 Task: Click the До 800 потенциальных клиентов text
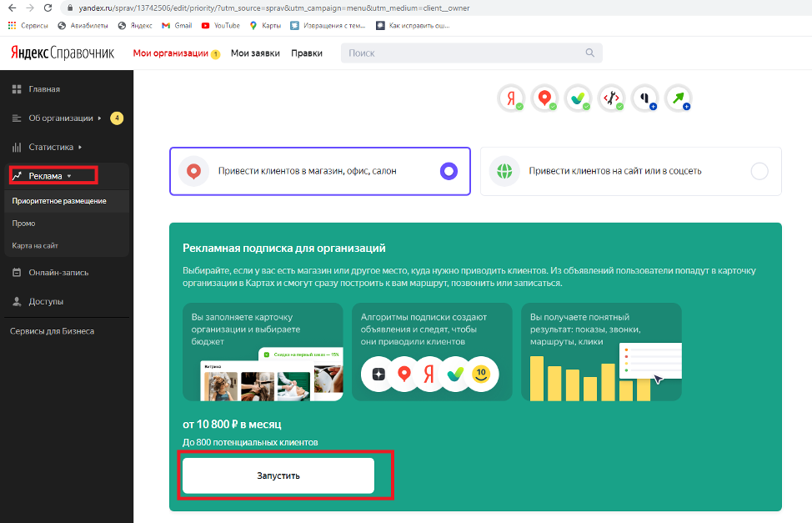coord(250,442)
